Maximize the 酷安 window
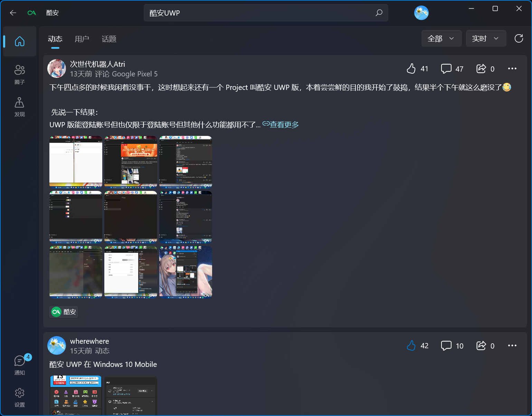Image resolution: width=532 pixels, height=416 pixels. [x=495, y=9]
